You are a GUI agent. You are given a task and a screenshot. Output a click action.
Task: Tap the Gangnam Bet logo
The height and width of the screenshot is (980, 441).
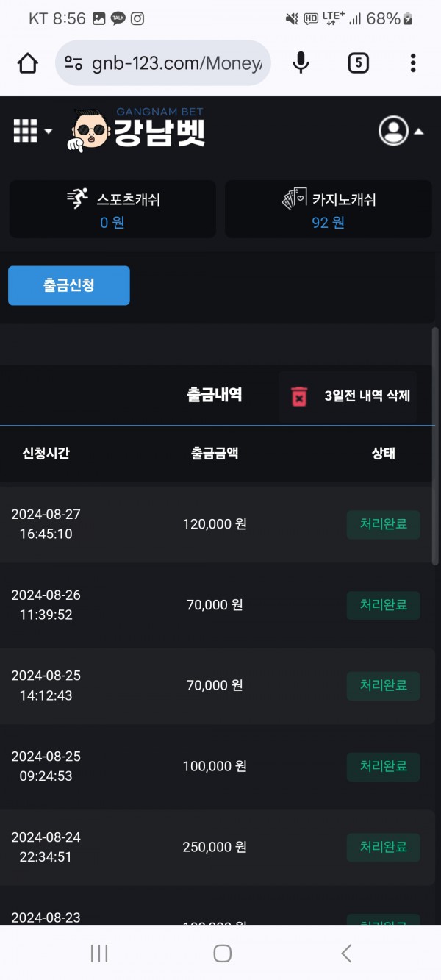[137, 131]
